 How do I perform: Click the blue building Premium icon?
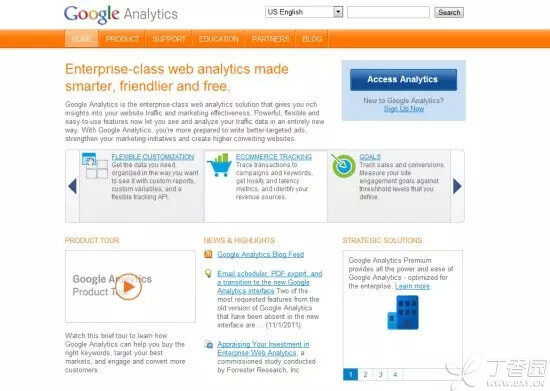pyautogui.click(x=403, y=312)
